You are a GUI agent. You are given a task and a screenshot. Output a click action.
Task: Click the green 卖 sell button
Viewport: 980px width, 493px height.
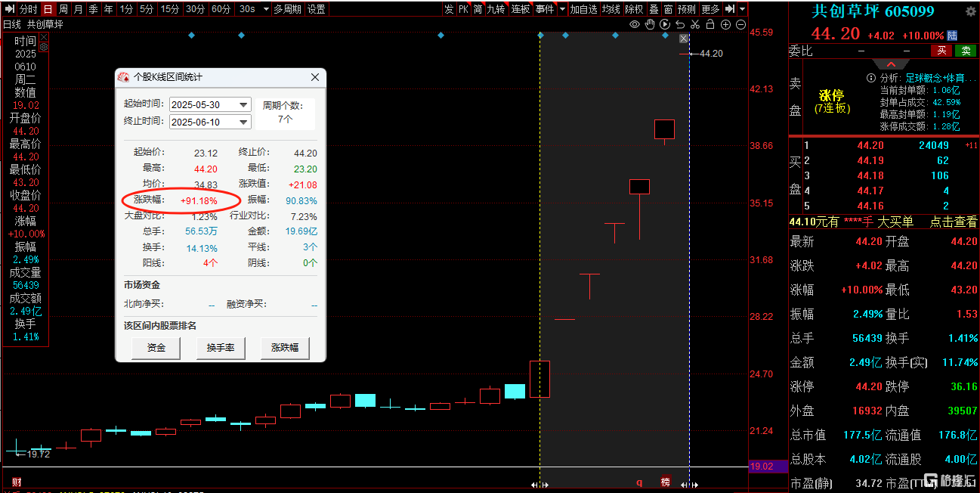pos(965,51)
